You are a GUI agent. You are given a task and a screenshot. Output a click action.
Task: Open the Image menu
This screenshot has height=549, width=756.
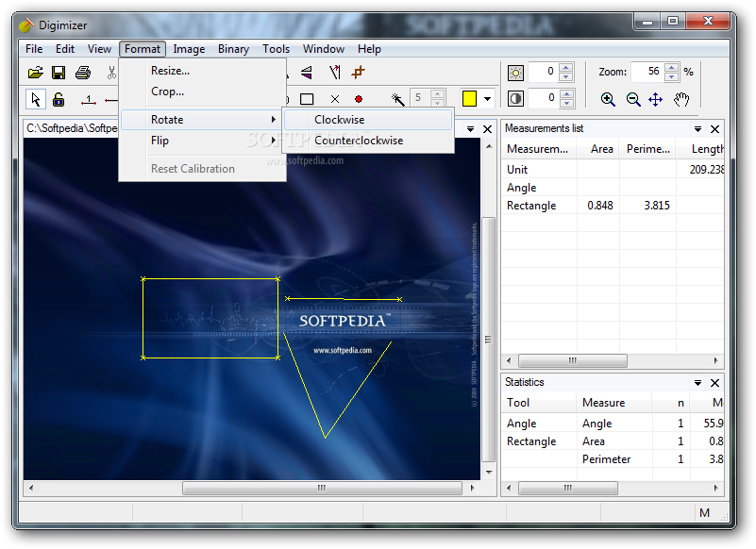click(x=189, y=49)
